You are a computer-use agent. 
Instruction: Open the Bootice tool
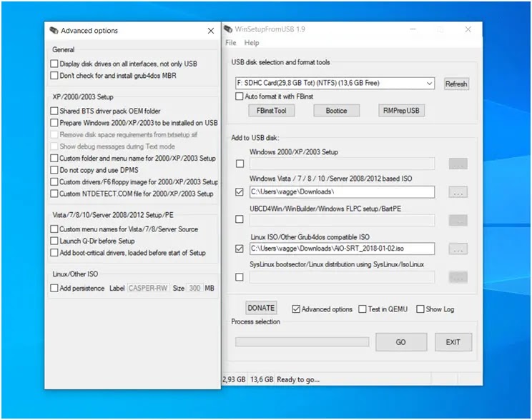[x=337, y=111]
